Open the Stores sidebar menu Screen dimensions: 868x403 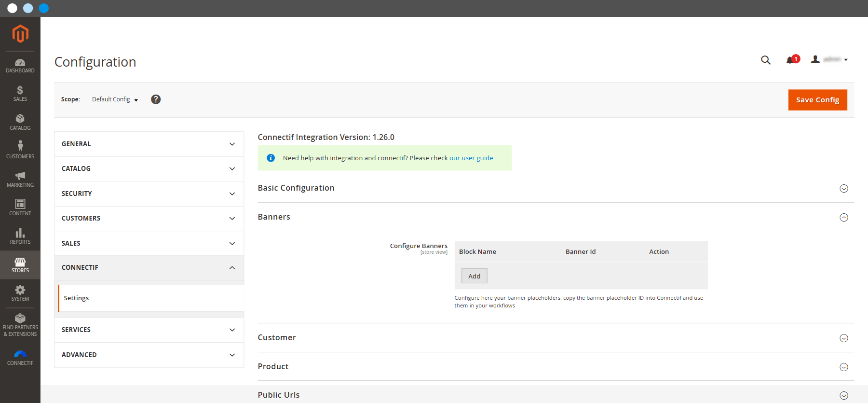point(20,264)
